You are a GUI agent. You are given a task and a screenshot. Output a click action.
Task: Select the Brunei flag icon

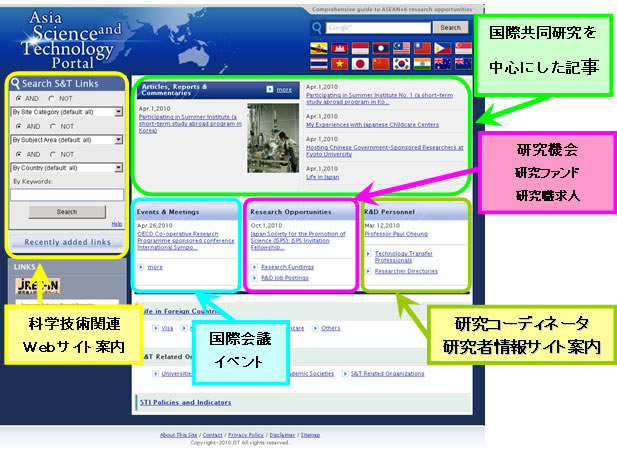[319, 48]
